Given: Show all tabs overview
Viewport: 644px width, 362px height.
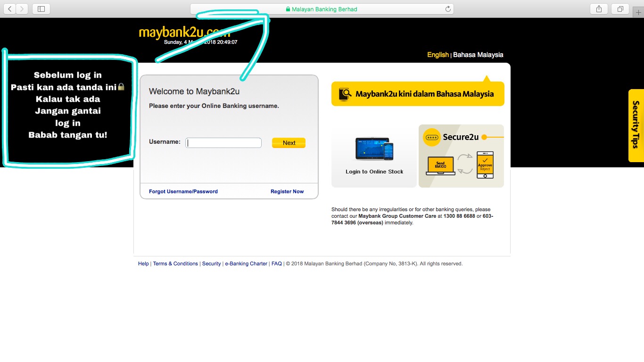Looking at the screenshot, I should (620, 8).
